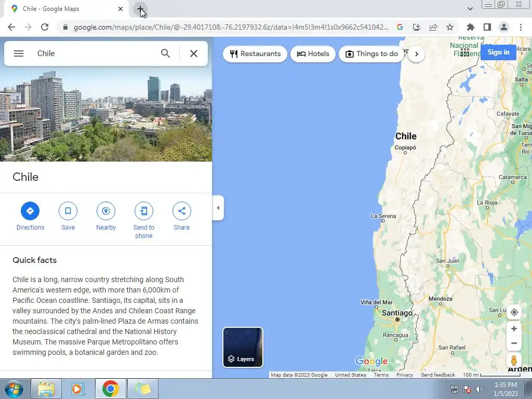Zoom out on the map
The width and height of the screenshot is (532, 399).
point(514,343)
